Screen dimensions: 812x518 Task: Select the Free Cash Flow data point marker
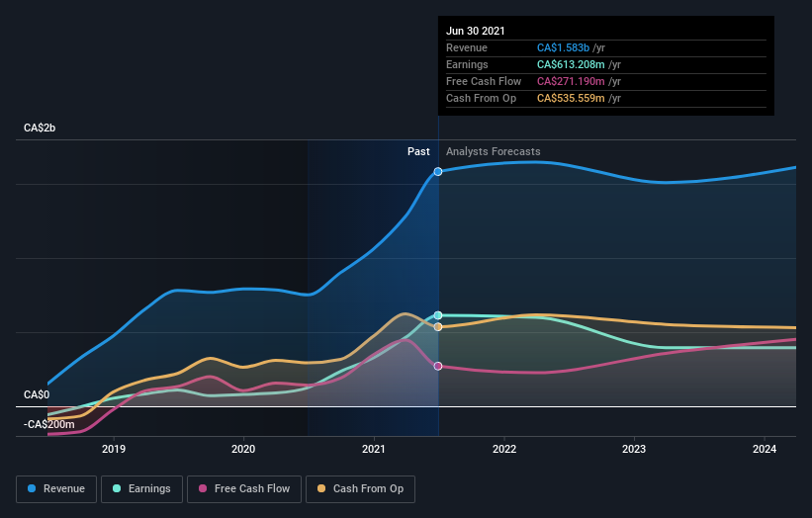[438, 366]
